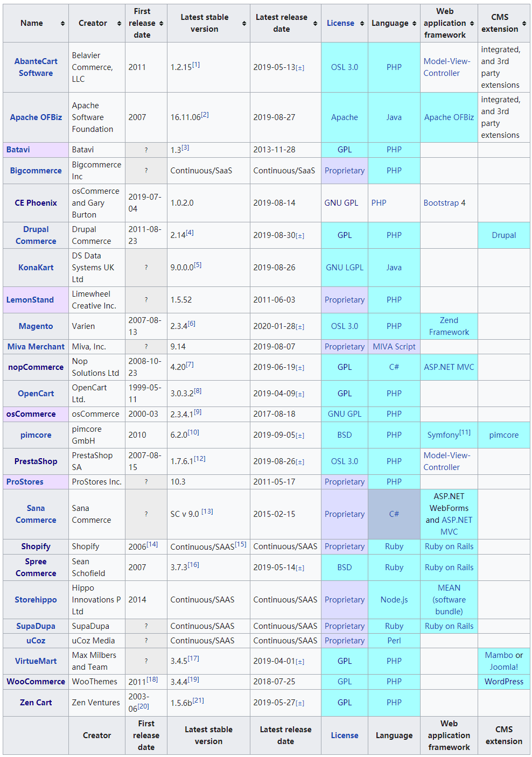
Task: Open C# link in nopCommerce row
Action: [x=394, y=367]
